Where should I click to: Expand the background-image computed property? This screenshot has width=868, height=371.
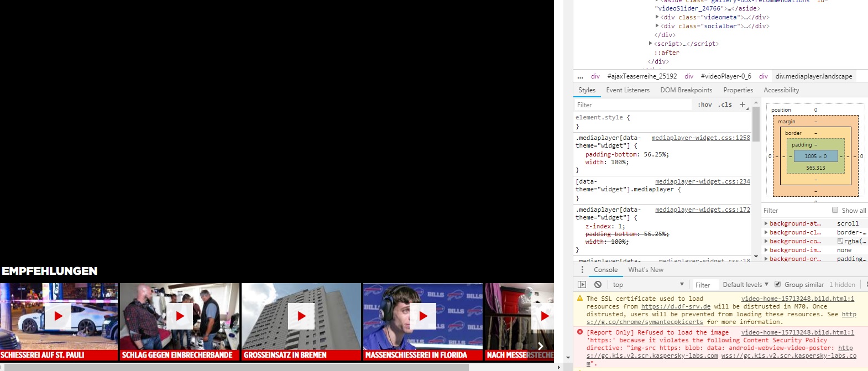coord(766,250)
